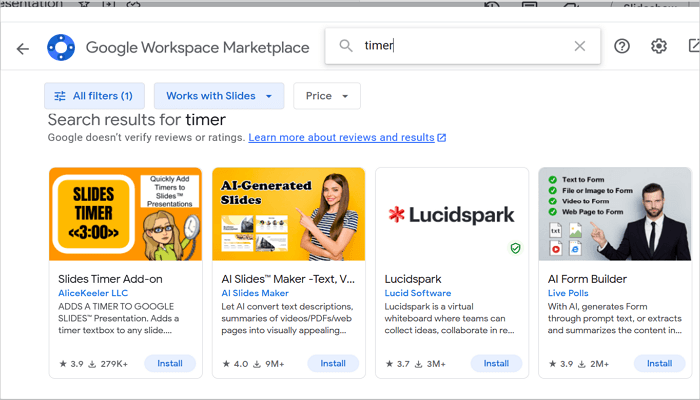This screenshot has height=400, width=700.
Task: Open Learn more about reviews and results link
Action: [x=342, y=138]
